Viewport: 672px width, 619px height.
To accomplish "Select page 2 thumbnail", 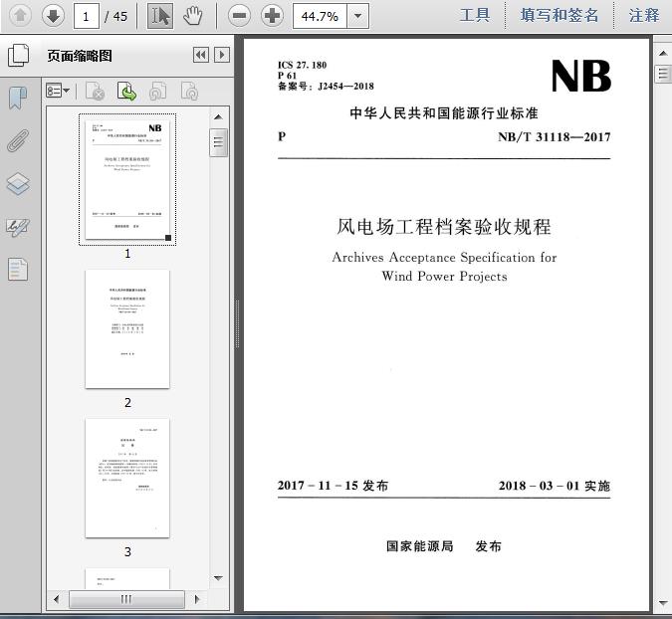I will 127,328.
